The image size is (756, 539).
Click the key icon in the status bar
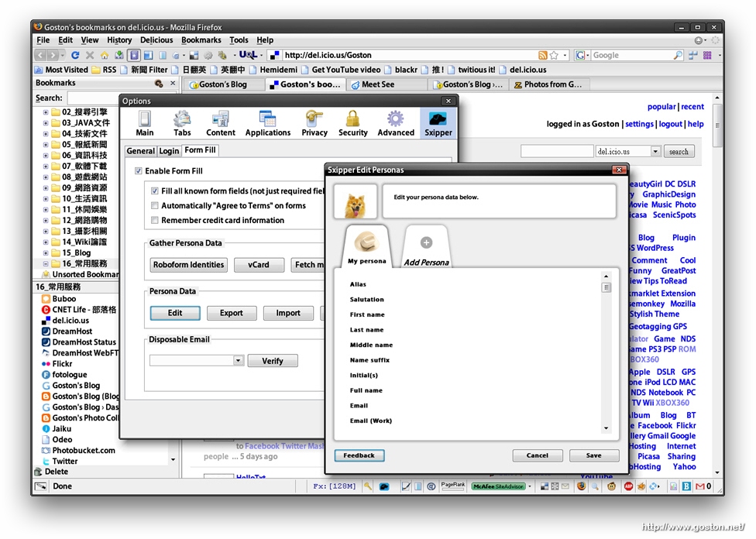[368, 486]
